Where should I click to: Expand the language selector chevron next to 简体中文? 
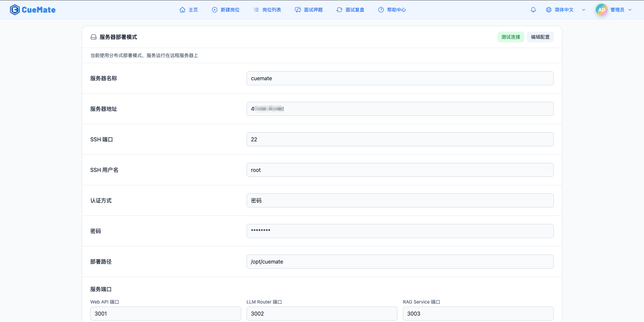(x=583, y=10)
